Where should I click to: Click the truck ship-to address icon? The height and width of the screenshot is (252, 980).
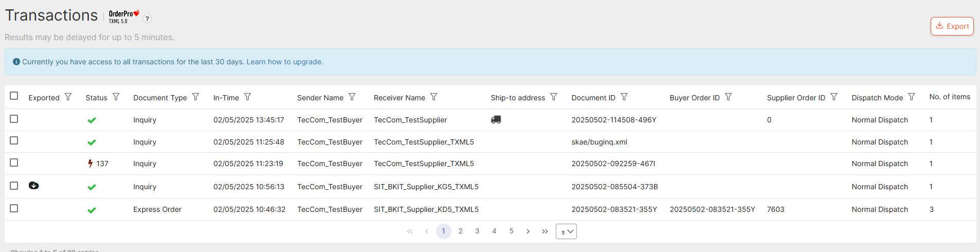[496, 120]
